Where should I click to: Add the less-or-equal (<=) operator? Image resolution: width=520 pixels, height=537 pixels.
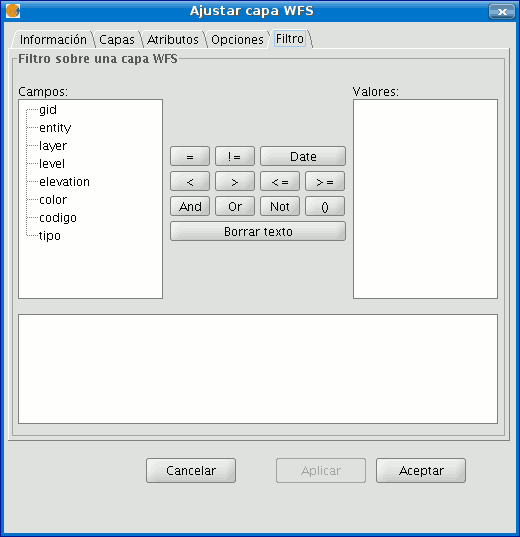point(280,181)
